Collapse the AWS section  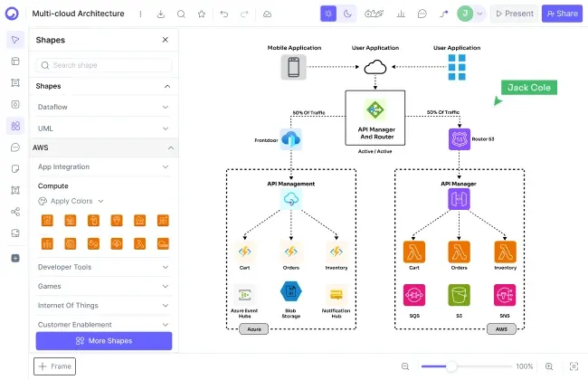click(103, 147)
